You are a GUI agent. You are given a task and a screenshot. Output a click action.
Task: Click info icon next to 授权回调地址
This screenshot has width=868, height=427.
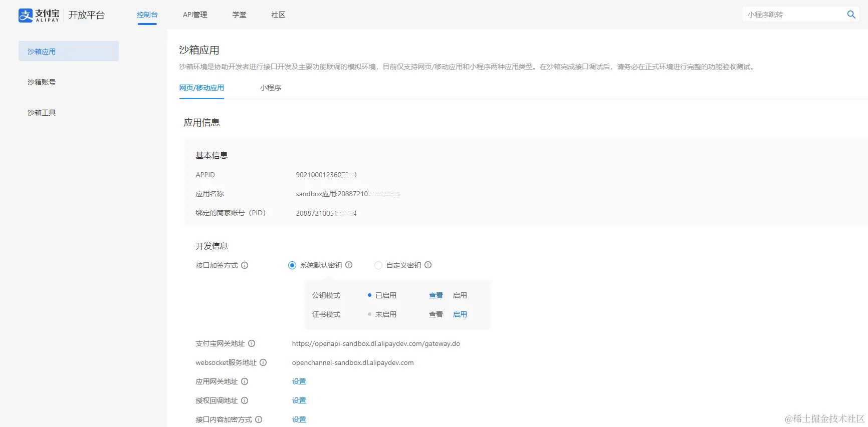[245, 400]
